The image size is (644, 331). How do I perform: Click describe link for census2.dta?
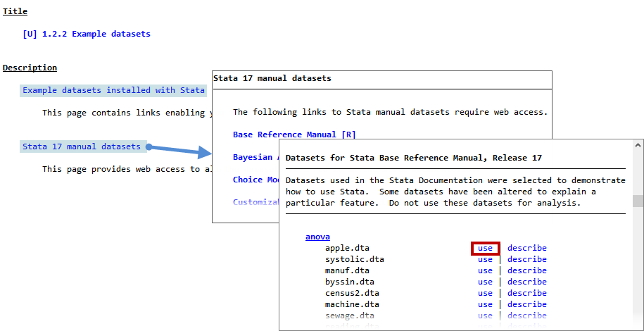[x=527, y=293]
